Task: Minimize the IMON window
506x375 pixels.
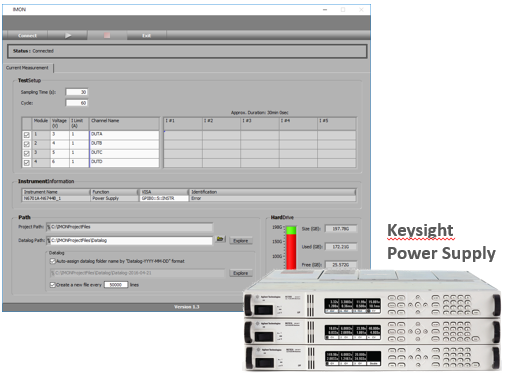Action: [x=325, y=10]
